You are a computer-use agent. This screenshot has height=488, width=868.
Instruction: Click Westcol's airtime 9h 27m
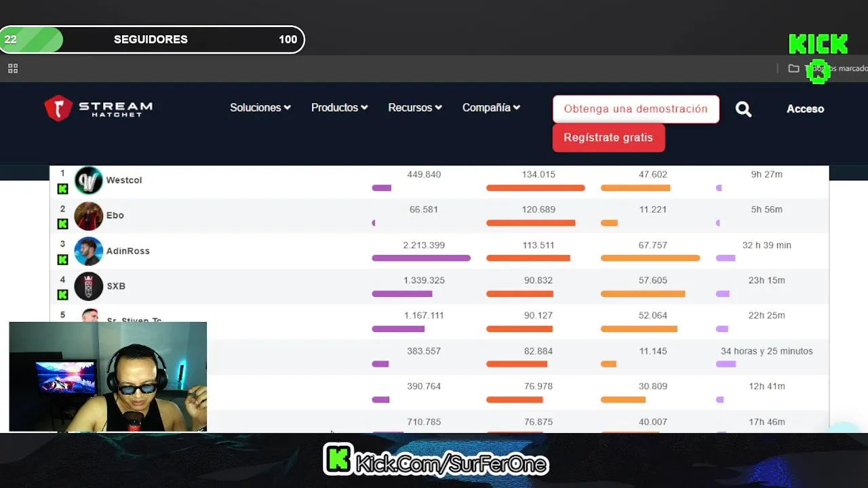[x=767, y=175]
